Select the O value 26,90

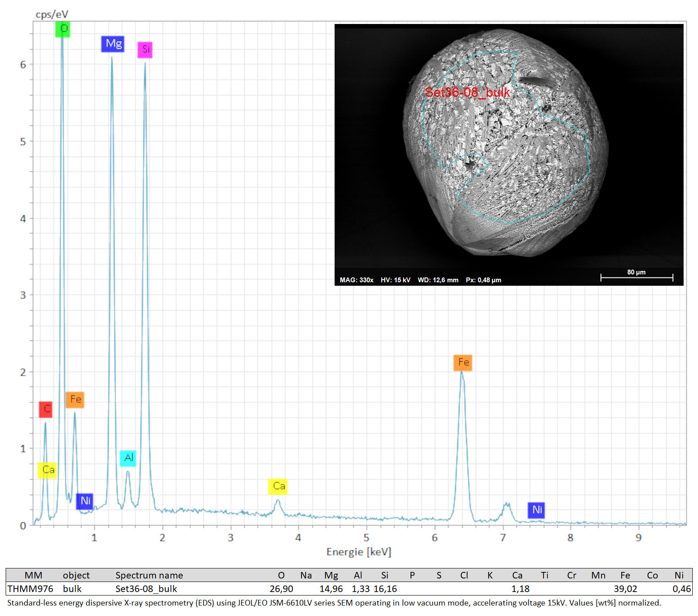pyautogui.click(x=281, y=589)
